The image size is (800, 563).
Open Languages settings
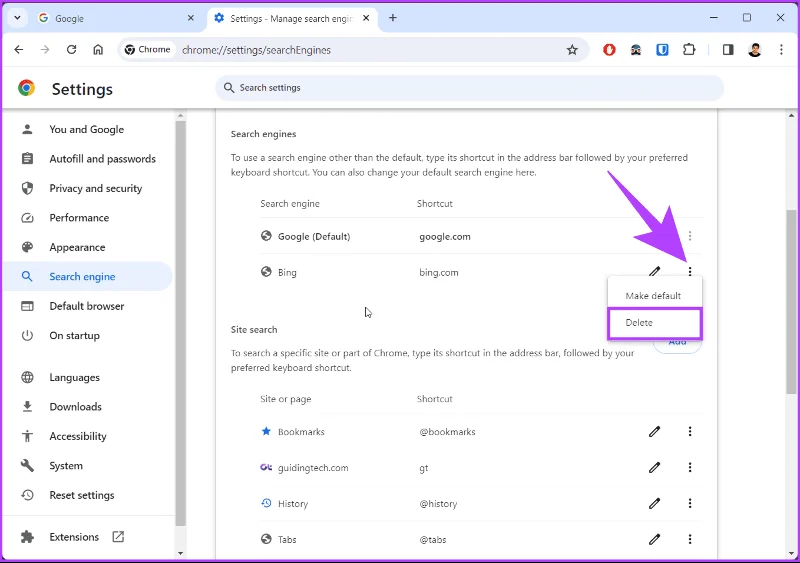pyautogui.click(x=87, y=378)
